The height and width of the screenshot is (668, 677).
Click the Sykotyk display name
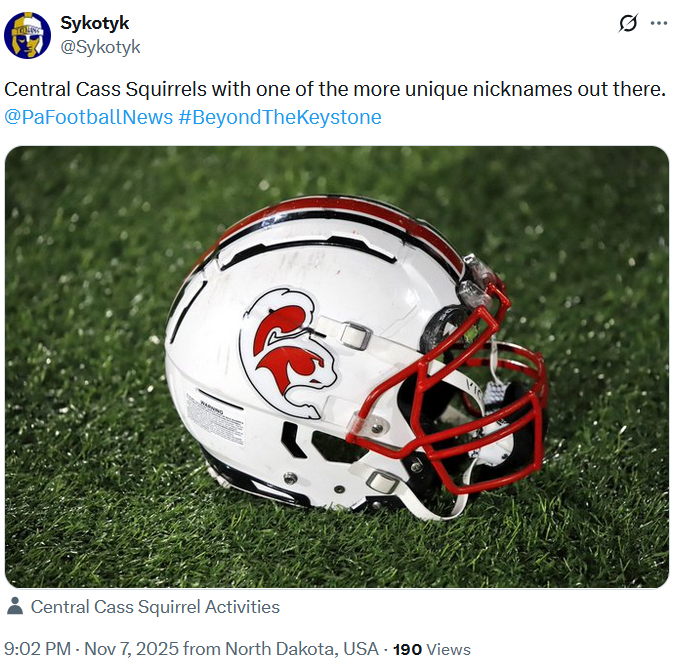(x=95, y=23)
